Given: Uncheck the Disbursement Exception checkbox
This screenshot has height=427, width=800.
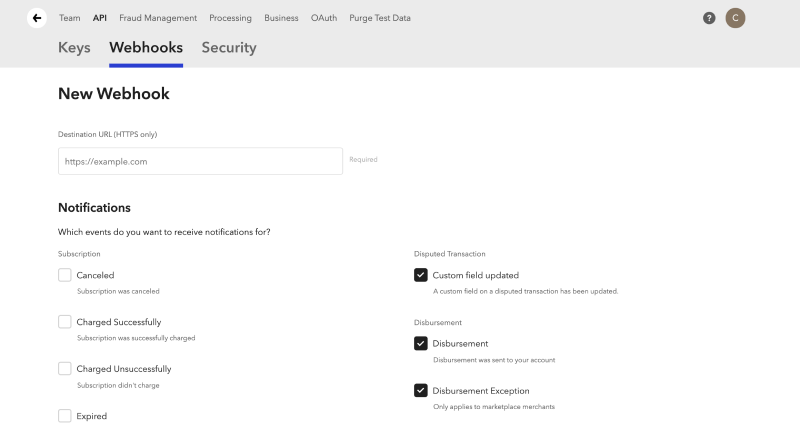Looking at the screenshot, I should (421, 390).
